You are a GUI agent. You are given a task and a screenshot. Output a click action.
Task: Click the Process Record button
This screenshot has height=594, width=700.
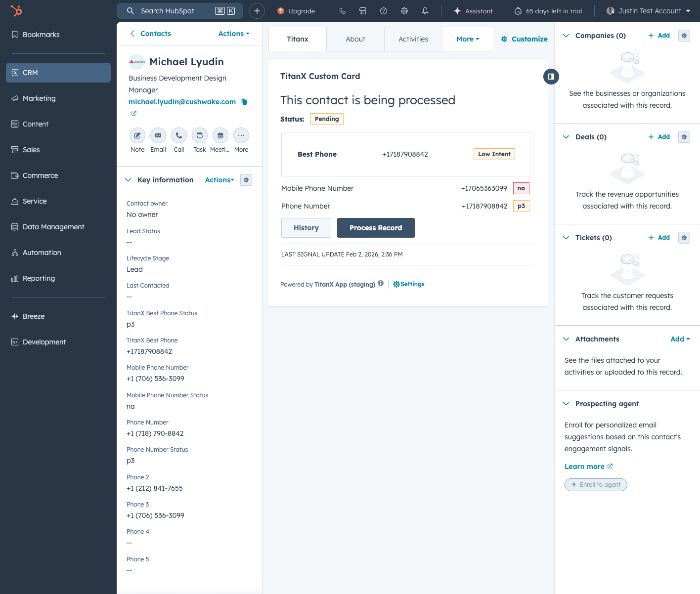pyautogui.click(x=376, y=228)
